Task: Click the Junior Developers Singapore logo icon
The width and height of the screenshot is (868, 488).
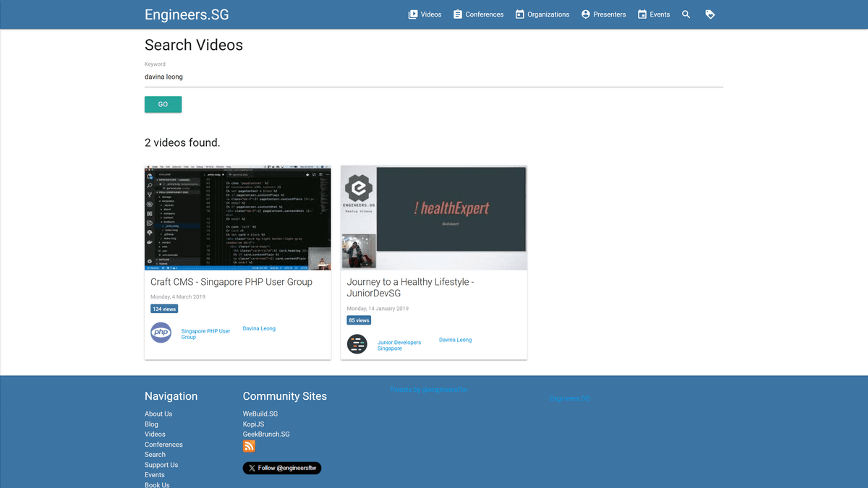Action: coord(357,344)
